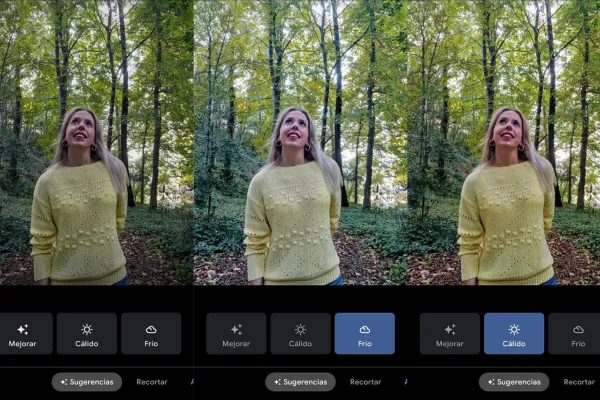Tap the cool-toned photo preview in the middle
This screenshot has height=400, width=600.
300,142
